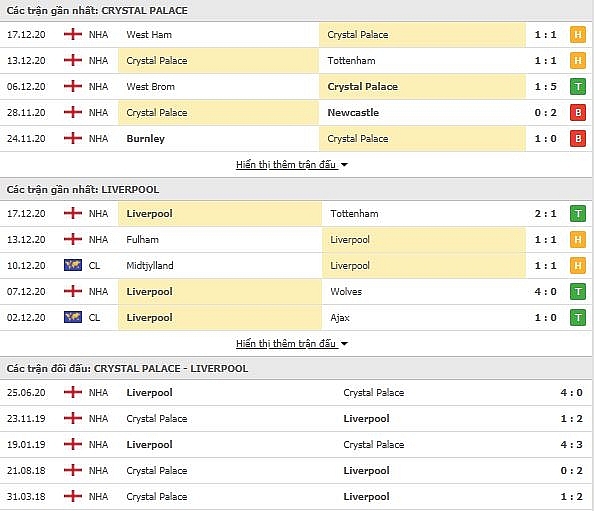Click green T badge for West Brom match
This screenshot has width=594, height=511.
578,87
